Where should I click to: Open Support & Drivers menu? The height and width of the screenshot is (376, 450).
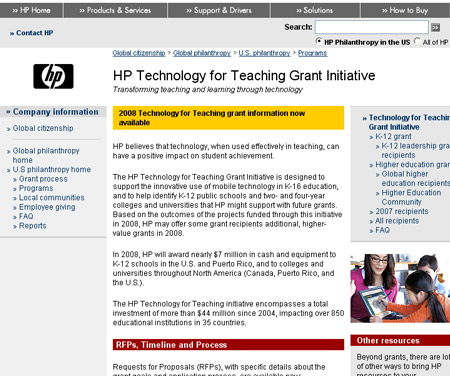coord(219,10)
